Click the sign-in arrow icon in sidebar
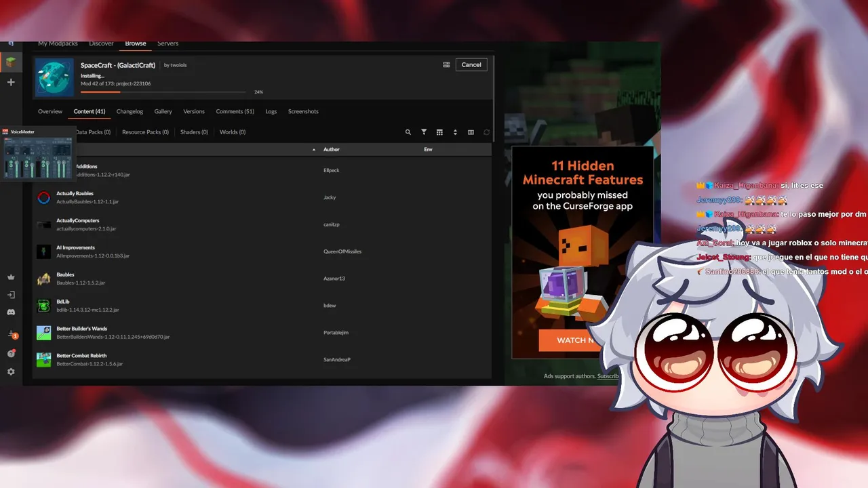 [11, 295]
